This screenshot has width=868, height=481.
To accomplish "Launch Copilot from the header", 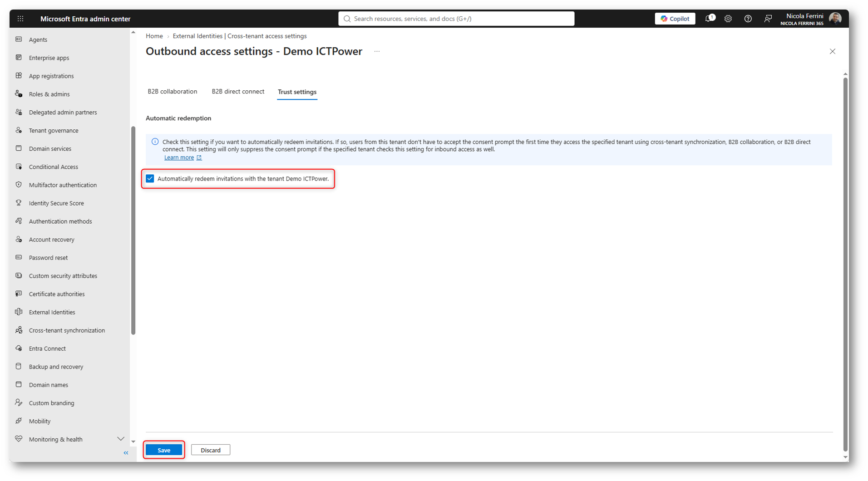I will (675, 19).
